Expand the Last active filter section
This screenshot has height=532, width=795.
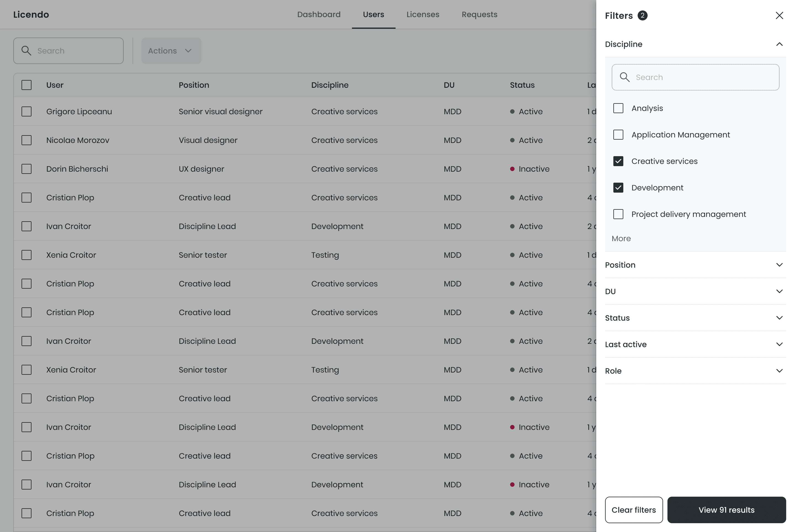(x=779, y=344)
